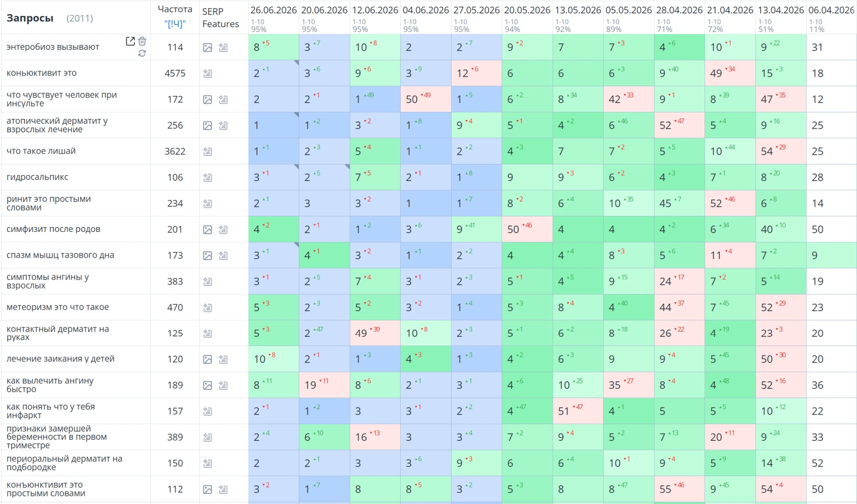857x504 pixels.
Task: Click the AI snippet icon for что такое лишай
Action: pyautogui.click(x=208, y=152)
